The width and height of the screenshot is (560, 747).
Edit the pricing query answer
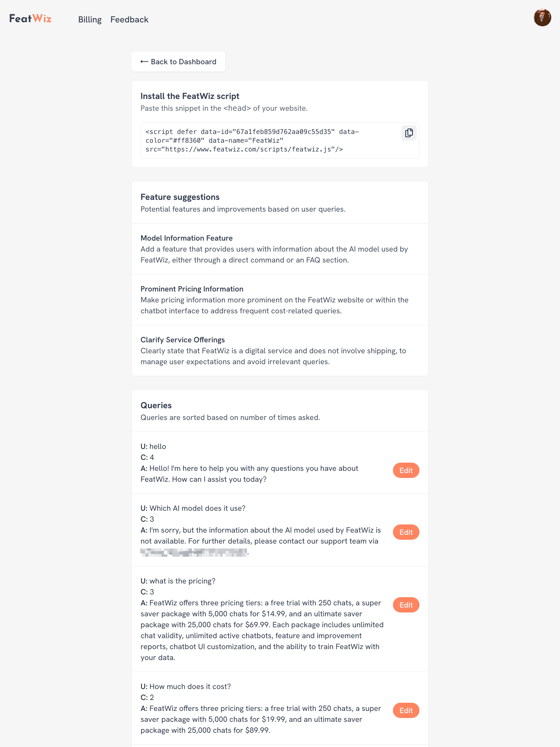point(406,605)
